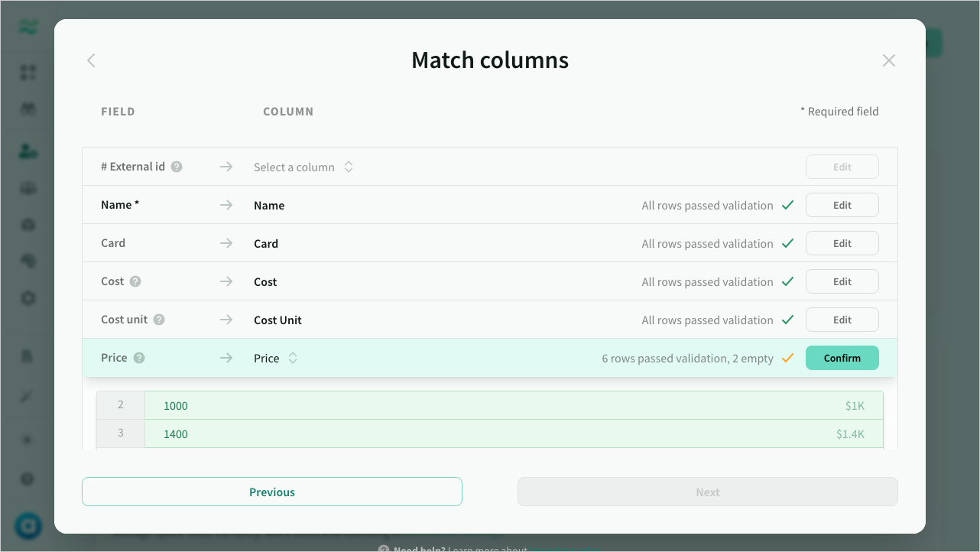The image size is (980, 552).
Task: Click the amber warning check on Price row
Action: (x=787, y=357)
